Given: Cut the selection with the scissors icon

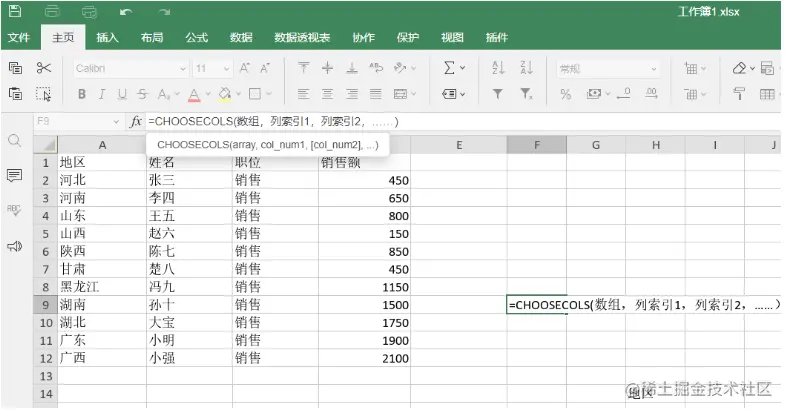Looking at the screenshot, I should [44, 68].
